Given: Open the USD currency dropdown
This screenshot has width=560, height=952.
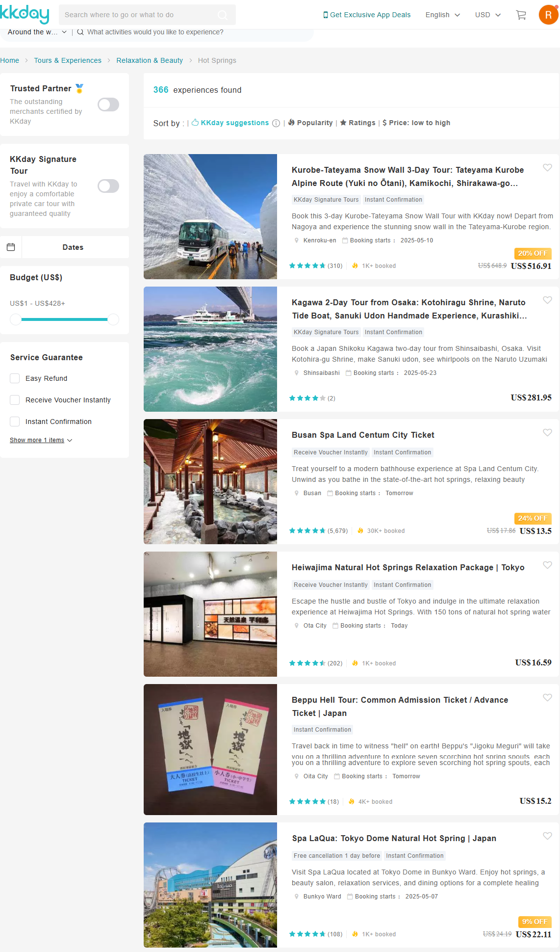Looking at the screenshot, I should (488, 15).
